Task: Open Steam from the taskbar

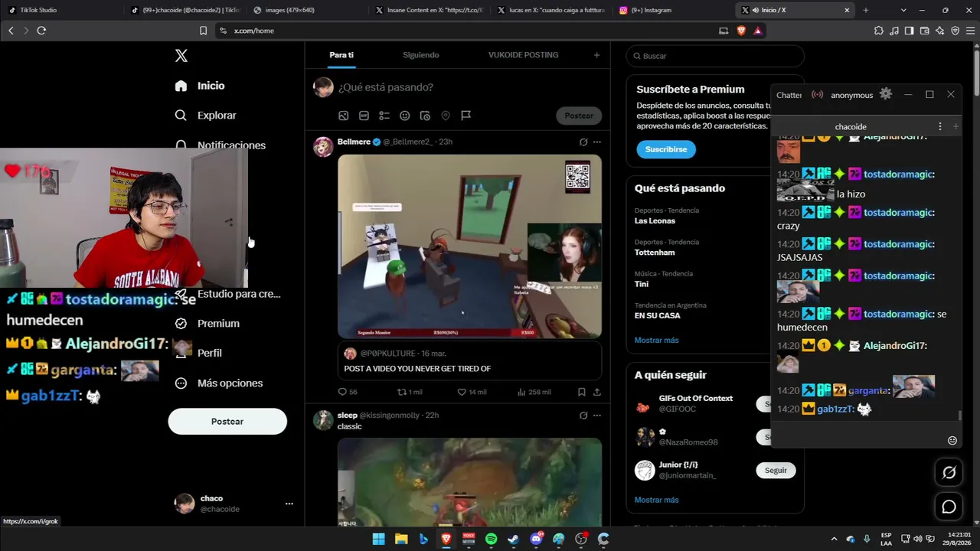Action: pos(514,540)
